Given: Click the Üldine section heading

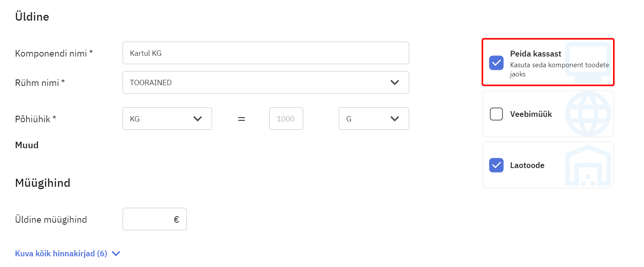Looking at the screenshot, I should [x=32, y=17].
